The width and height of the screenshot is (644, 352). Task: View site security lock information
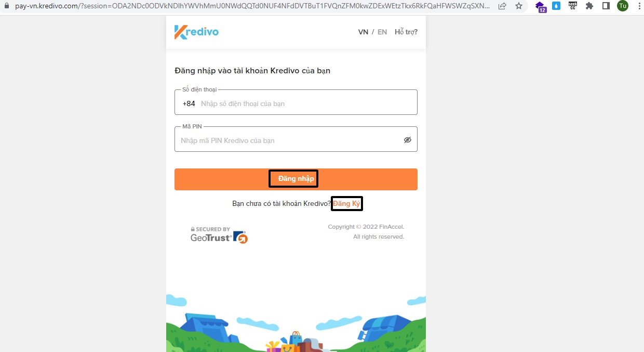coord(7,6)
